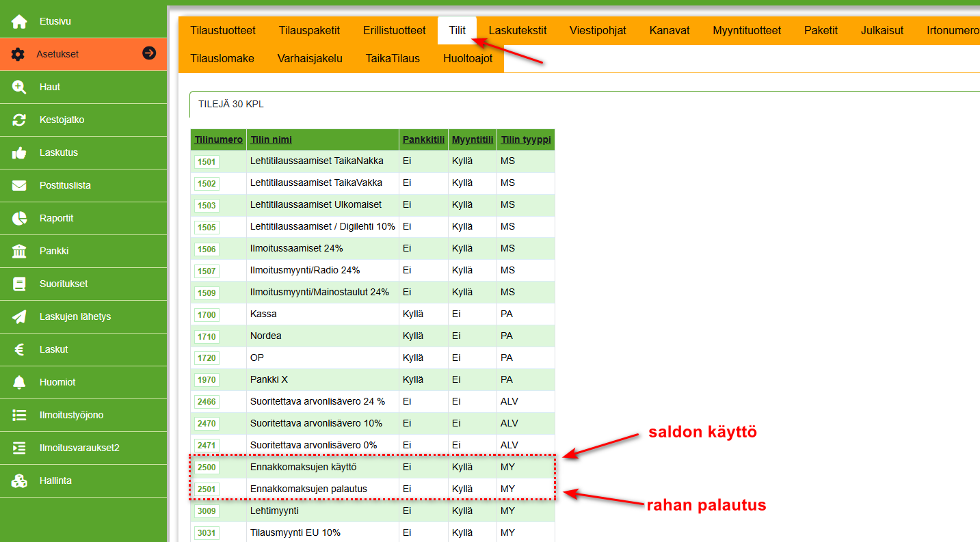Sort by the Pankkitili column header
980x542 pixels.
424,139
